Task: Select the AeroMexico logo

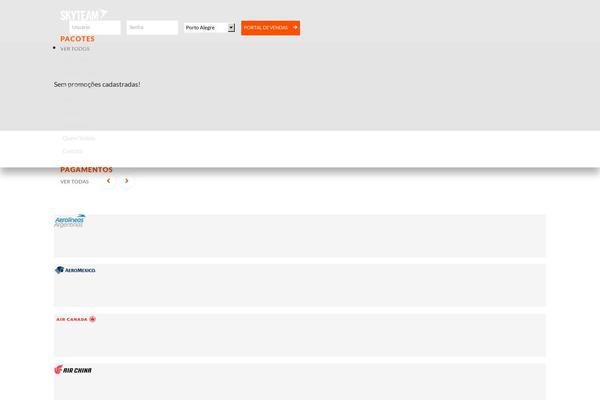Action: pyautogui.click(x=75, y=270)
